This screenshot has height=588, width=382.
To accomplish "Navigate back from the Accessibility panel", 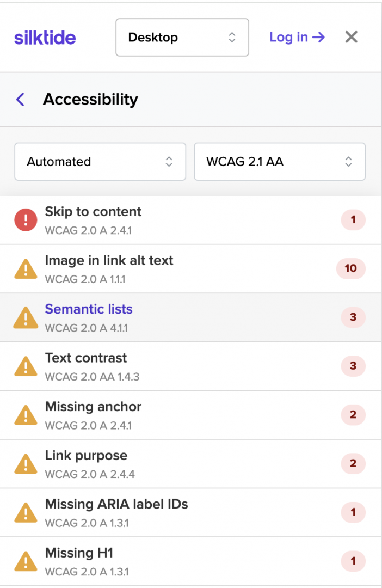I will coord(20,99).
